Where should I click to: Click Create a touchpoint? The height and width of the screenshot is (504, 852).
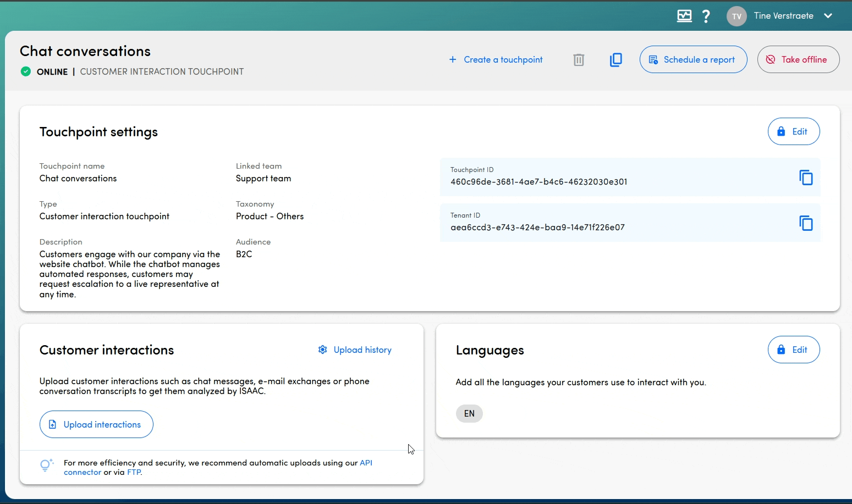tap(496, 59)
